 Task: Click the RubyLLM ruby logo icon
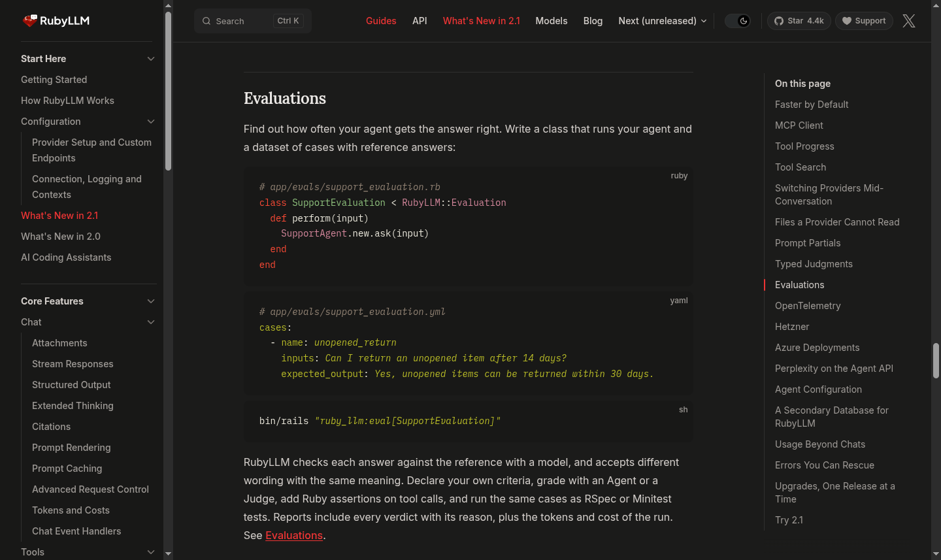[30, 21]
